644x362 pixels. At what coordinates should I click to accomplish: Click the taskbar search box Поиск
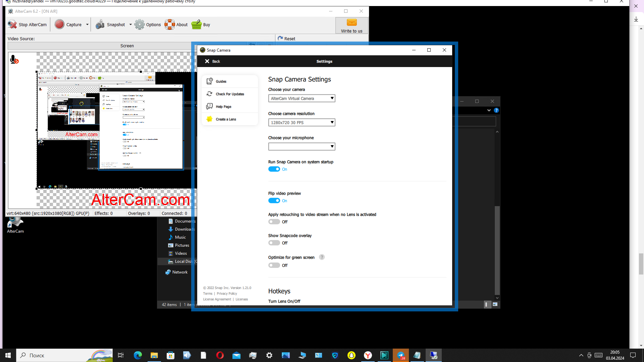(x=64, y=355)
